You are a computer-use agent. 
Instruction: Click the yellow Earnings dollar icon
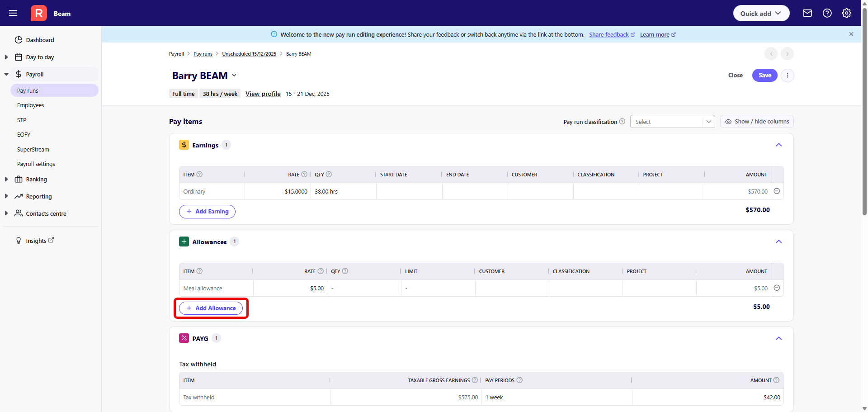tap(184, 145)
